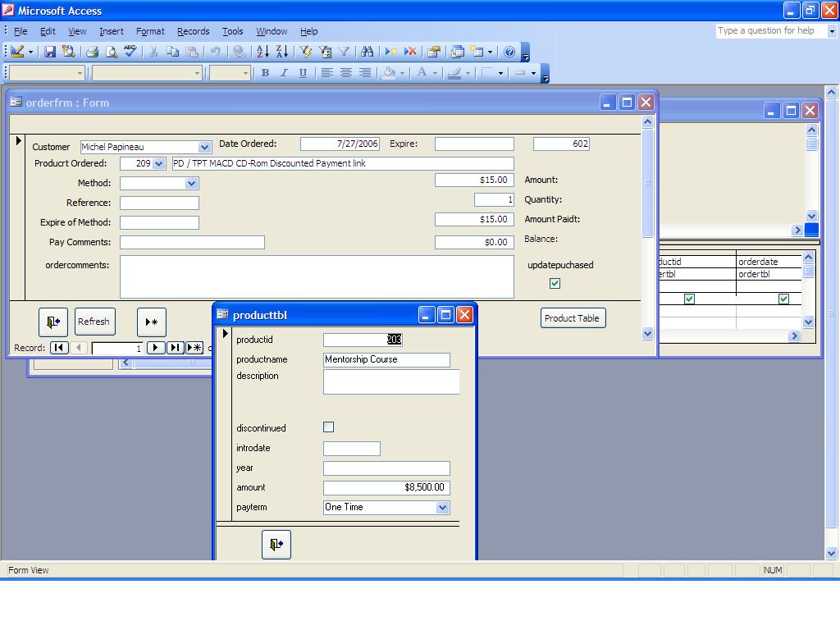840x630 pixels.
Task: Toggle the discontinued checkbox
Action: [328, 427]
